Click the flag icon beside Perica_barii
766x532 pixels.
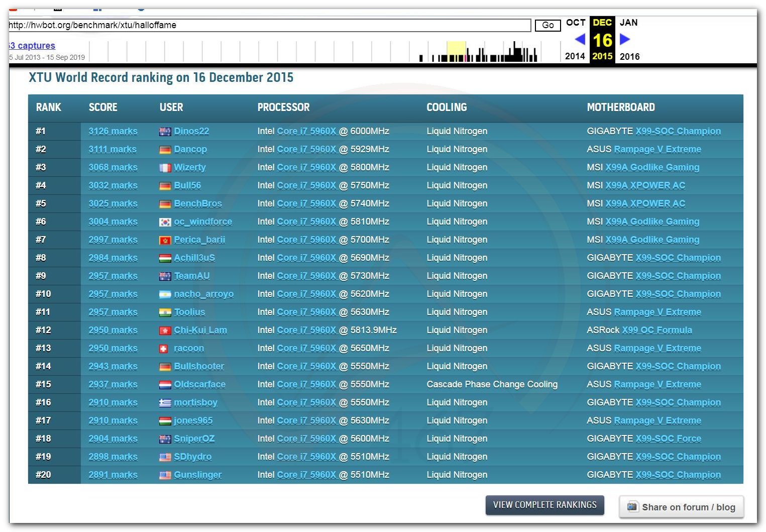(x=165, y=240)
